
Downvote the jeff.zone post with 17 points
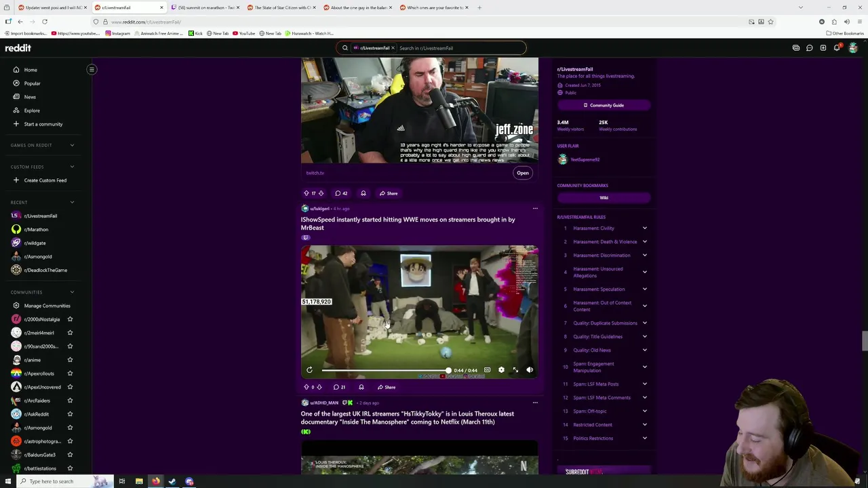[321, 193]
